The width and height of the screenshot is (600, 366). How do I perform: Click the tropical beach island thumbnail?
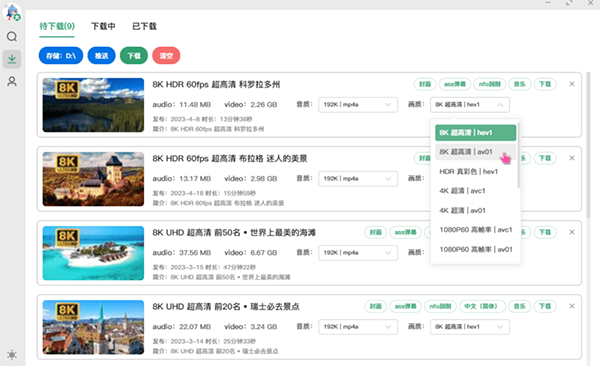point(93,253)
